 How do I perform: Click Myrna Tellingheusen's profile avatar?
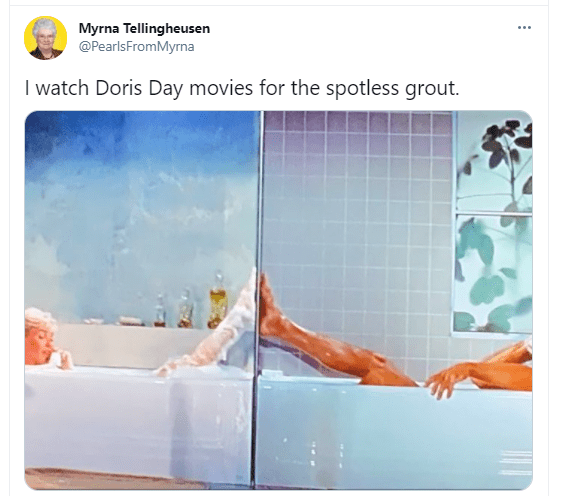[x=45, y=38]
